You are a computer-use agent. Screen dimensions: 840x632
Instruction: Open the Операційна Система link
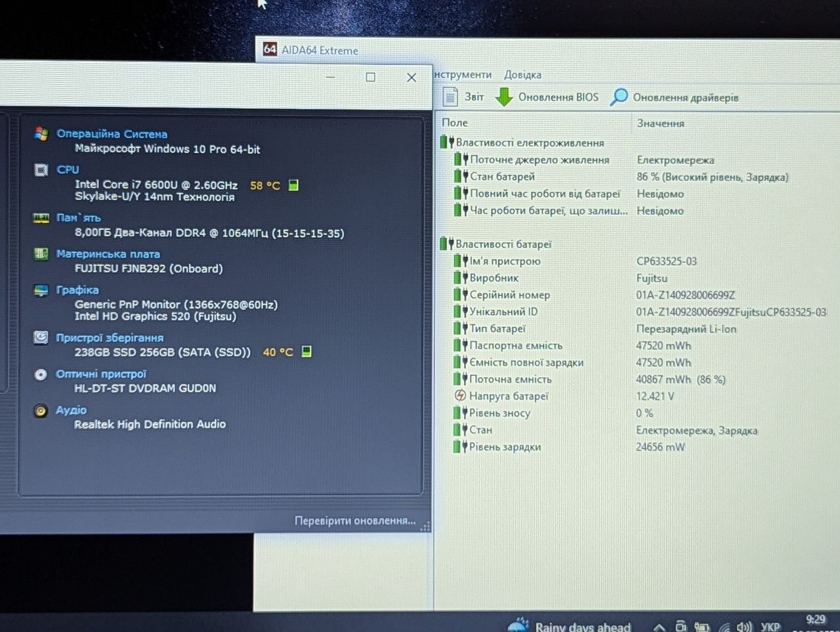(112, 134)
